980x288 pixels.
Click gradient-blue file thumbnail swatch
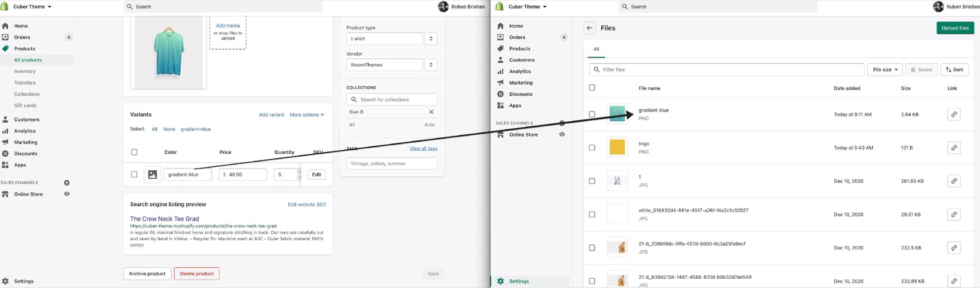(x=617, y=114)
